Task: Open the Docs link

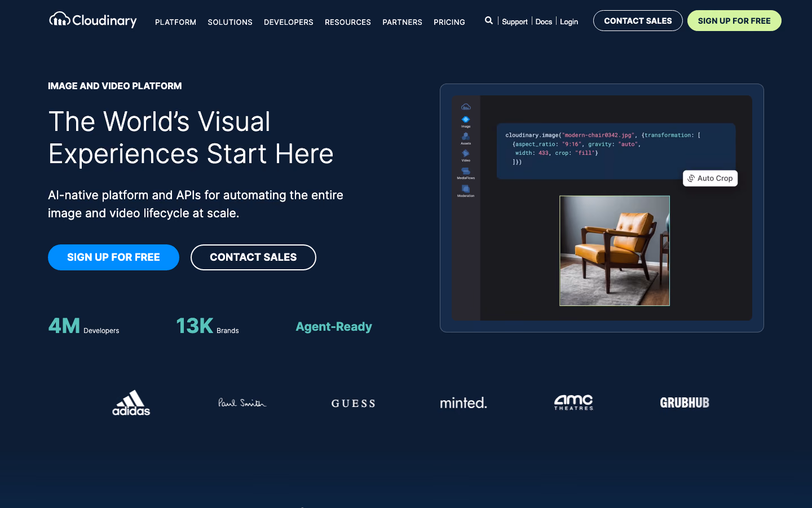Action: pos(544,21)
